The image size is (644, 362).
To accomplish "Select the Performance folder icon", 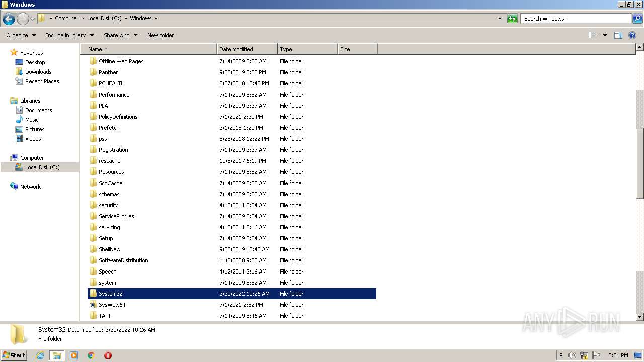I will click(x=93, y=95).
